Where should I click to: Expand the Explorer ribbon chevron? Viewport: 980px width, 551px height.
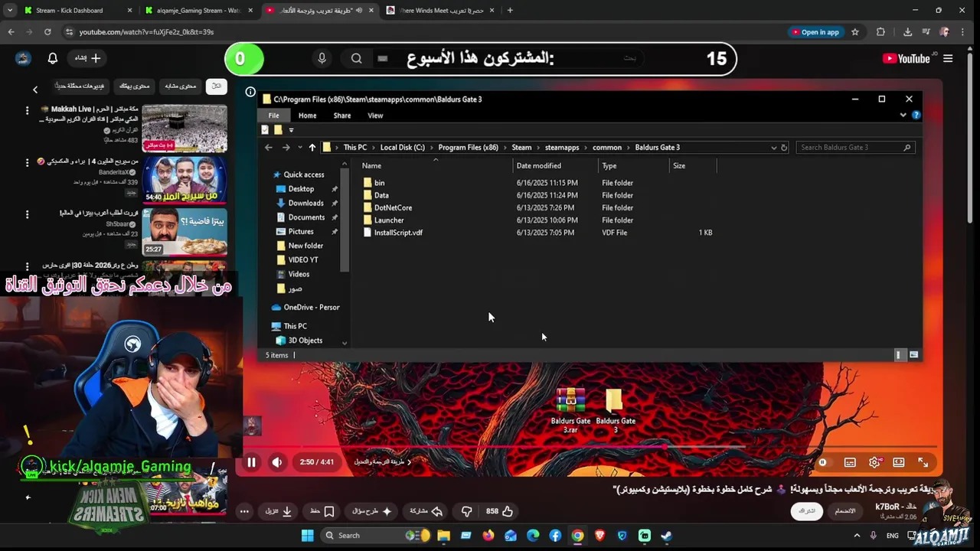903,116
